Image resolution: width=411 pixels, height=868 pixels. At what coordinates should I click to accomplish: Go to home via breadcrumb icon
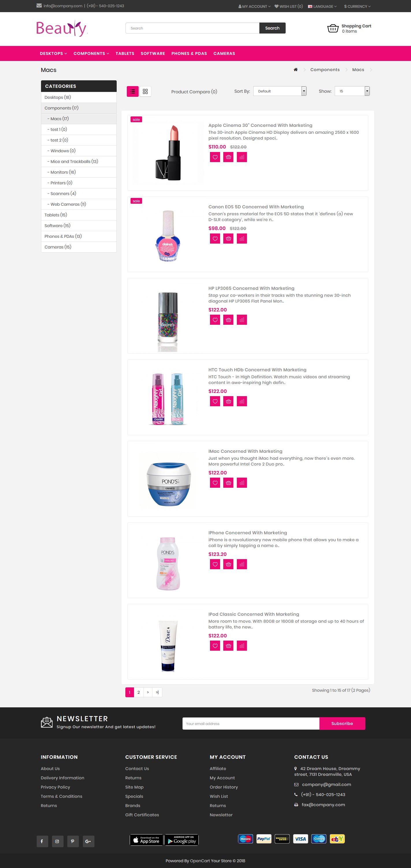pos(295,70)
